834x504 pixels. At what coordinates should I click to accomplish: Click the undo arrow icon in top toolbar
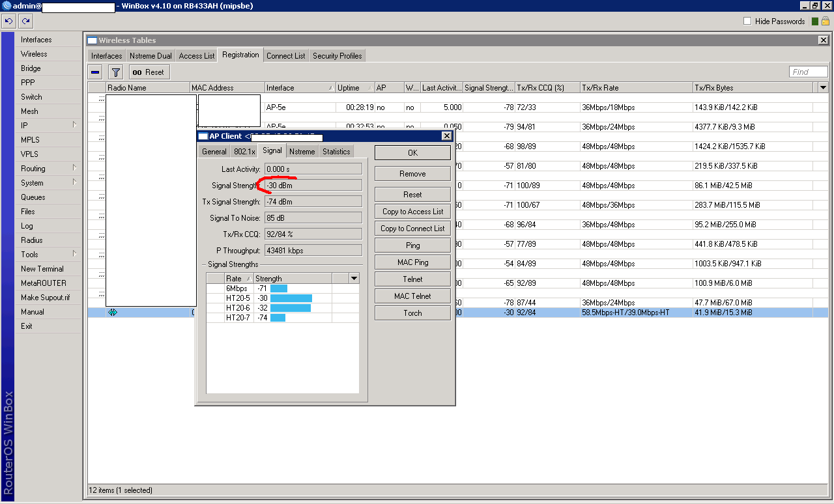(9, 21)
